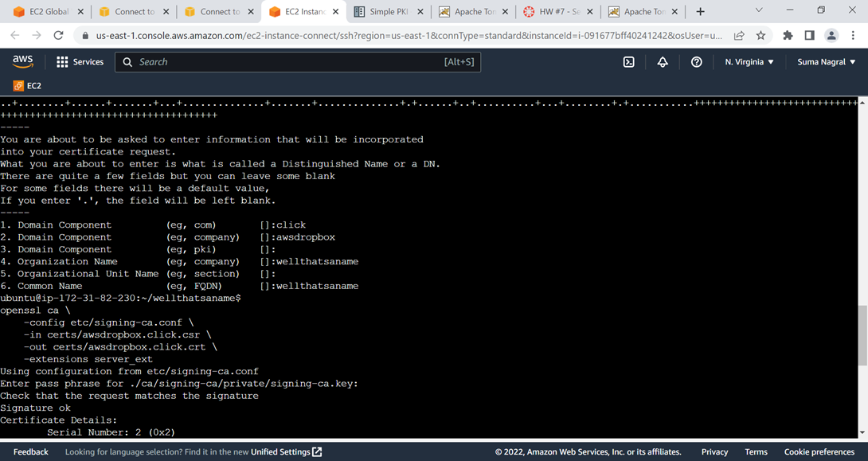Toggle the bookmark star for this page
Viewport: 868px width, 461px height.
[760, 36]
